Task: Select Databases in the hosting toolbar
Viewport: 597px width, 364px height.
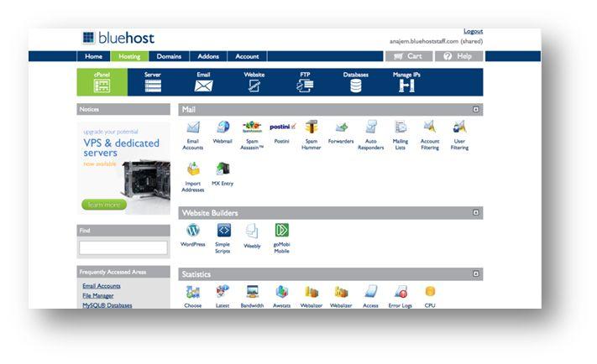Action: (356, 82)
